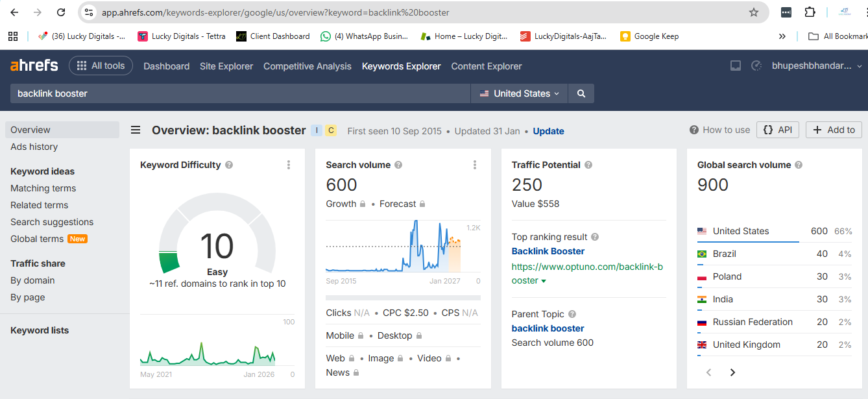This screenshot has width=868, height=399.
Task: Click the Add to button
Action: pos(834,130)
